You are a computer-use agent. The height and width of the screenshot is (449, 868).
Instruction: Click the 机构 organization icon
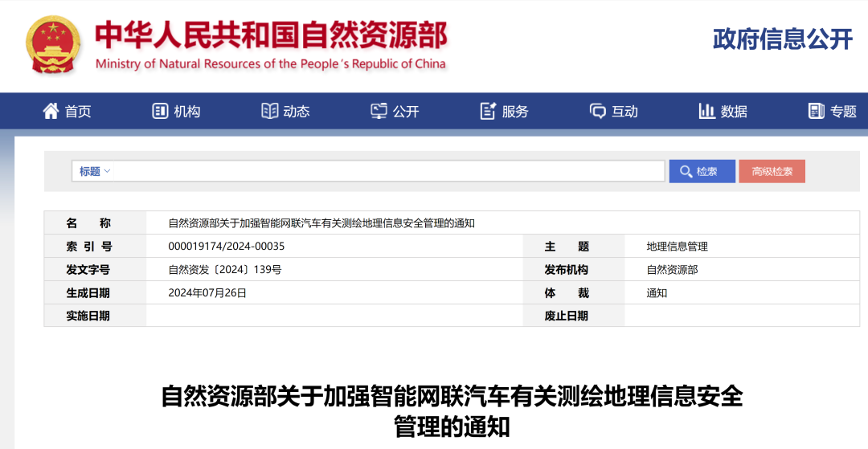(x=160, y=111)
